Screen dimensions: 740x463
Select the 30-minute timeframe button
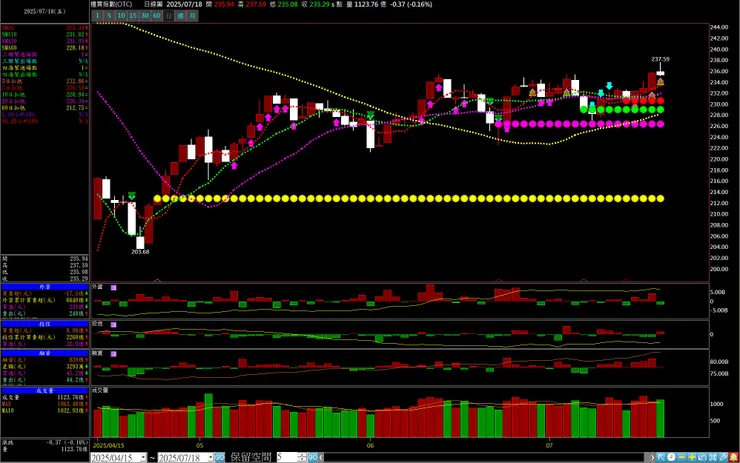(x=145, y=16)
